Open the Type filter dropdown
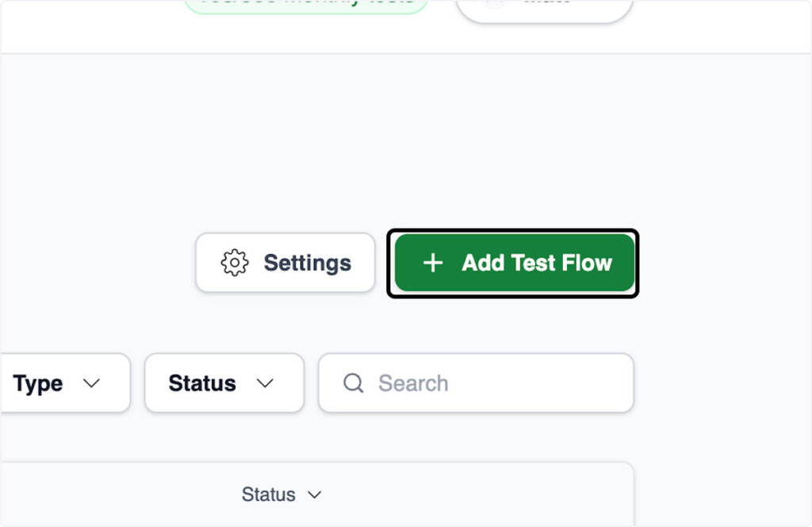 [x=63, y=383]
